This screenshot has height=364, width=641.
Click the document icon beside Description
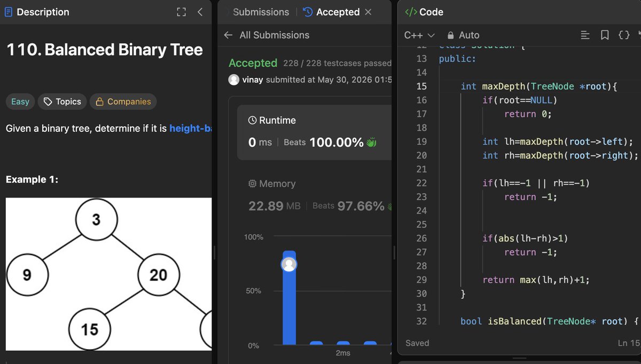9,12
